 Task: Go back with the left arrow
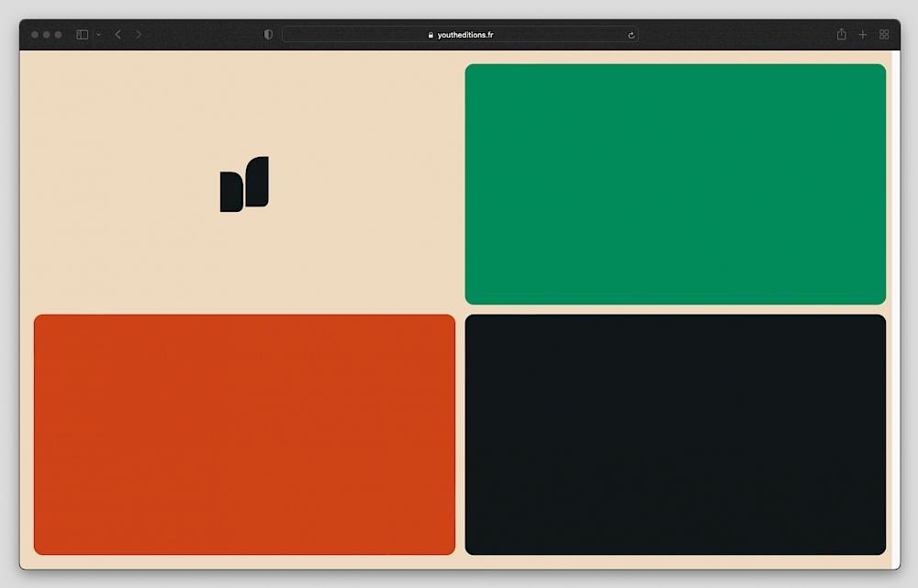point(118,35)
